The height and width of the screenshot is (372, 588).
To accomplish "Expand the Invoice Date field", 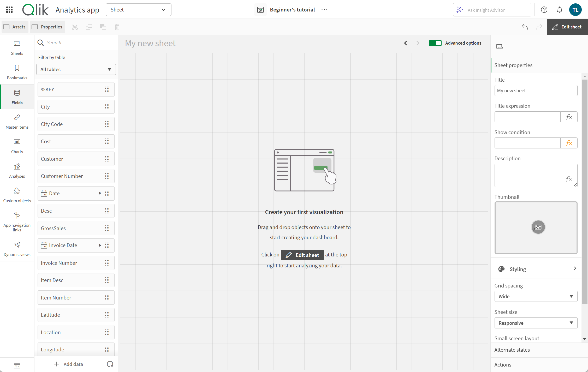I will click(x=100, y=245).
